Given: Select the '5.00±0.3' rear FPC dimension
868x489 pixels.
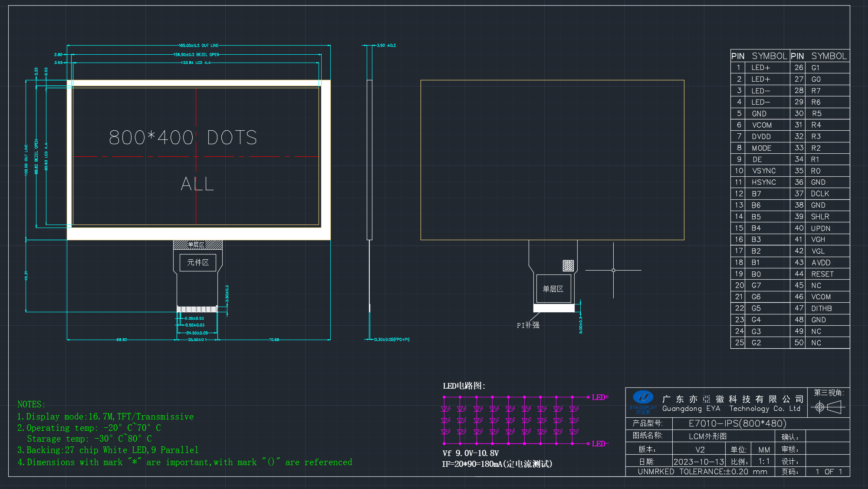Looking at the screenshot, I should pos(581,325).
